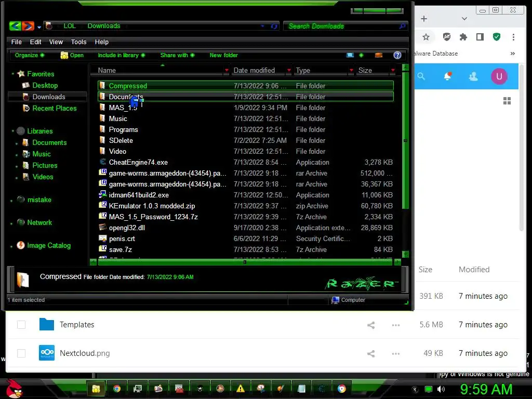
Task: Refresh the Downloads folder from the address bar
Action: pyautogui.click(x=274, y=26)
